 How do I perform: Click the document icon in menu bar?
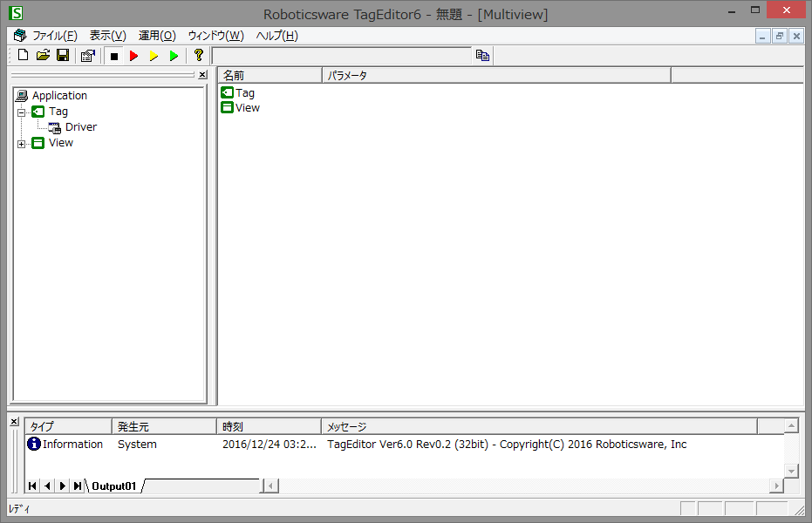(20, 35)
